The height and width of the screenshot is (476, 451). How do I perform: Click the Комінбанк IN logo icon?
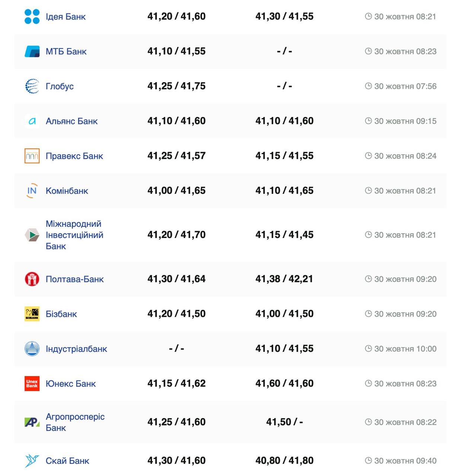[x=32, y=191]
